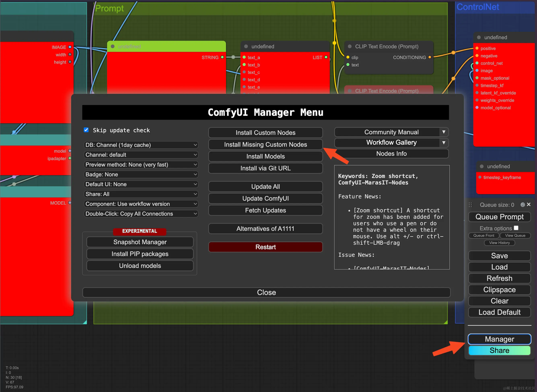Click View Queue button

515,235
